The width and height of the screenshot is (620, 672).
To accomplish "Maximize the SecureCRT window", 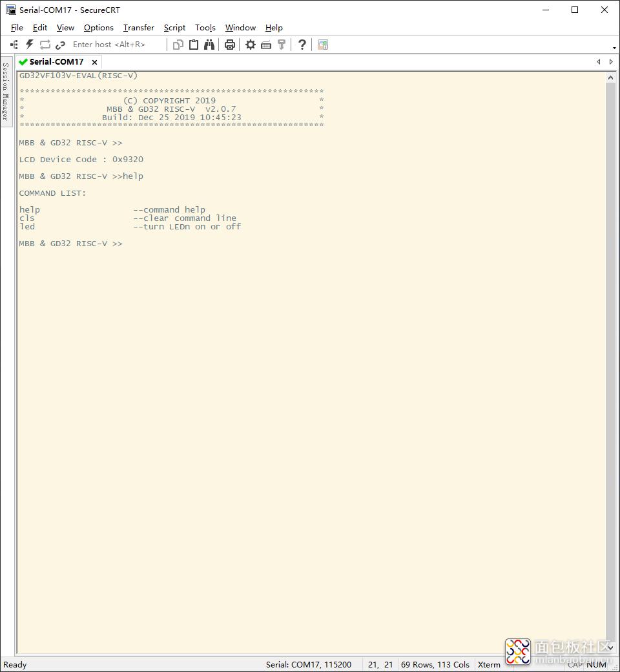I will point(575,10).
